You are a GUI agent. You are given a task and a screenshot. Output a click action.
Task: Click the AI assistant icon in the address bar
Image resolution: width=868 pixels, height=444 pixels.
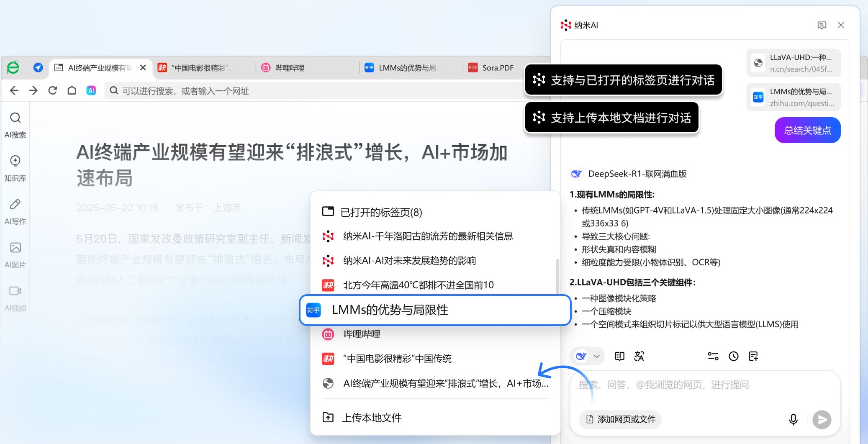click(x=91, y=90)
